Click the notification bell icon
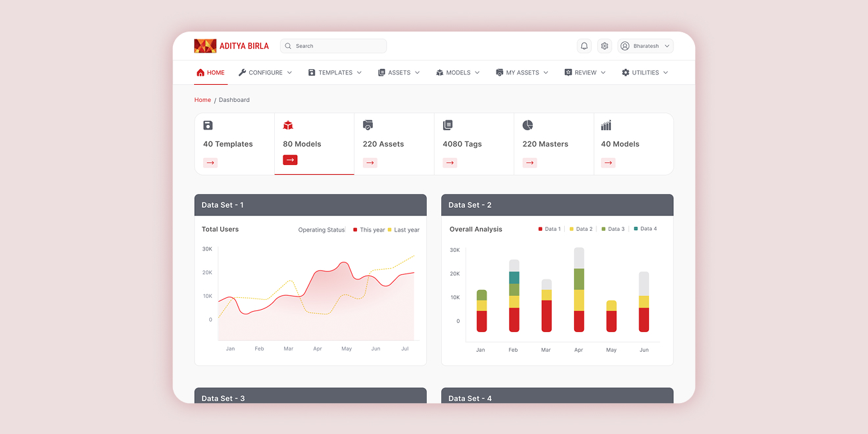 click(x=584, y=46)
